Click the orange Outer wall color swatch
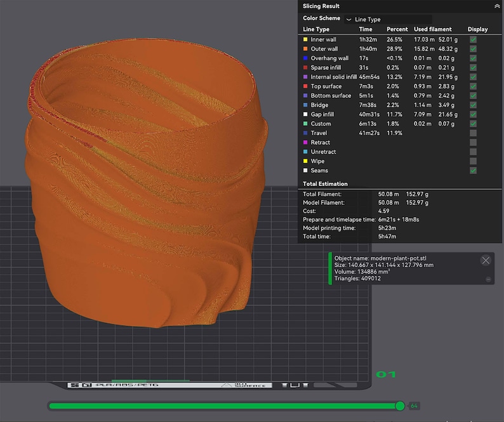 tap(305, 49)
